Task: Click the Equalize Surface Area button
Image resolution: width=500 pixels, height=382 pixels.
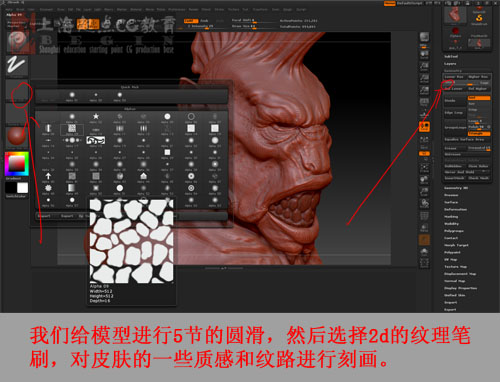Action: click(467, 139)
